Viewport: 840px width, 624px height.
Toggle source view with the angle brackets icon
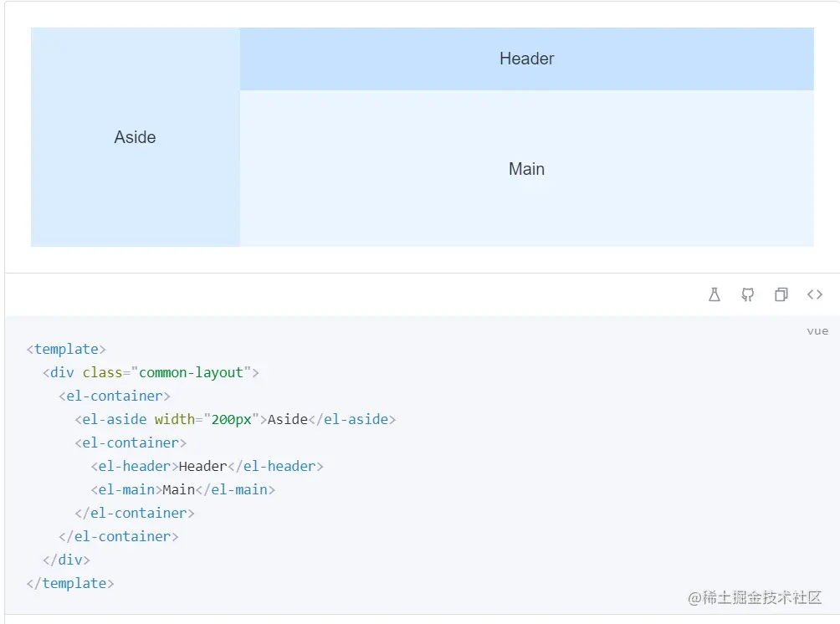(815, 294)
